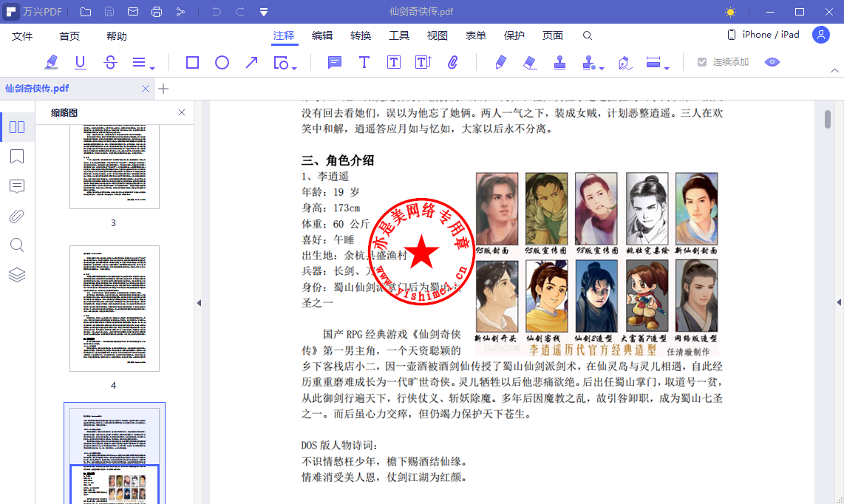Select the Underline annotation tool
The height and width of the screenshot is (504, 844).
pyautogui.click(x=81, y=63)
